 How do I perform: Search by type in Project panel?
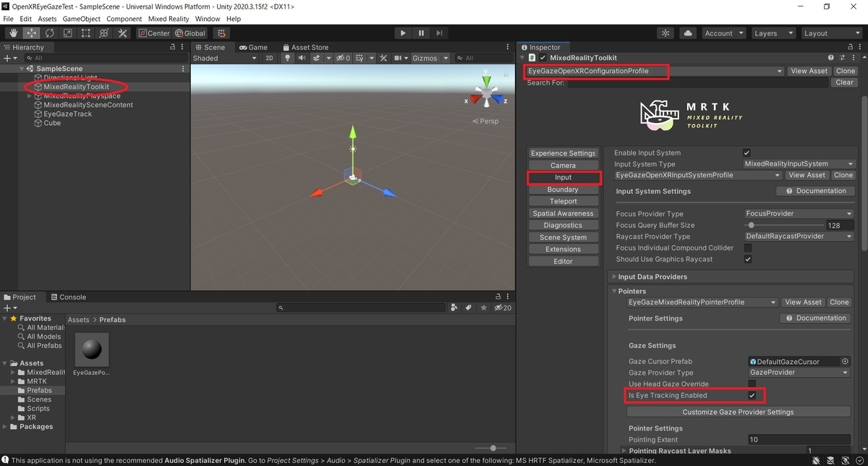click(x=454, y=308)
